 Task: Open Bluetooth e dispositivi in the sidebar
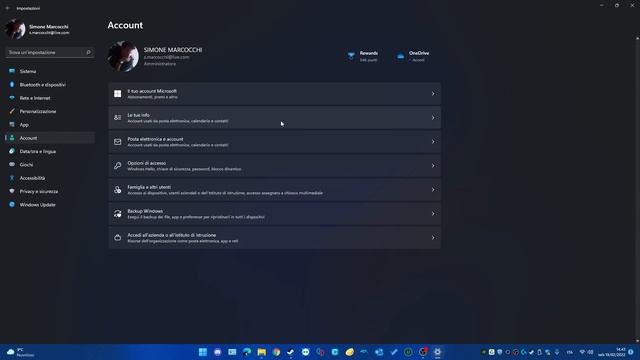(50, 85)
